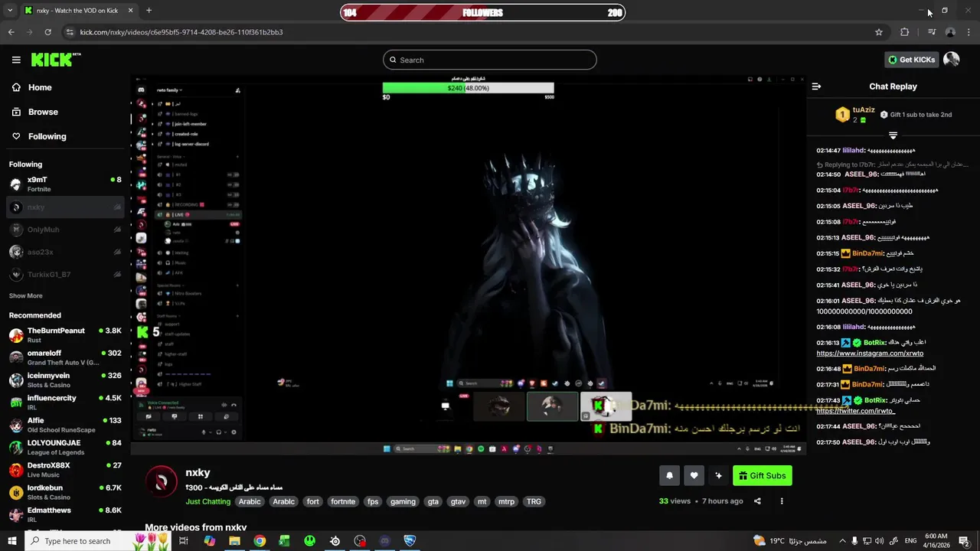The image size is (980, 551).
Task: Click tuAziz top gifter name in chat
Action: click(864, 110)
